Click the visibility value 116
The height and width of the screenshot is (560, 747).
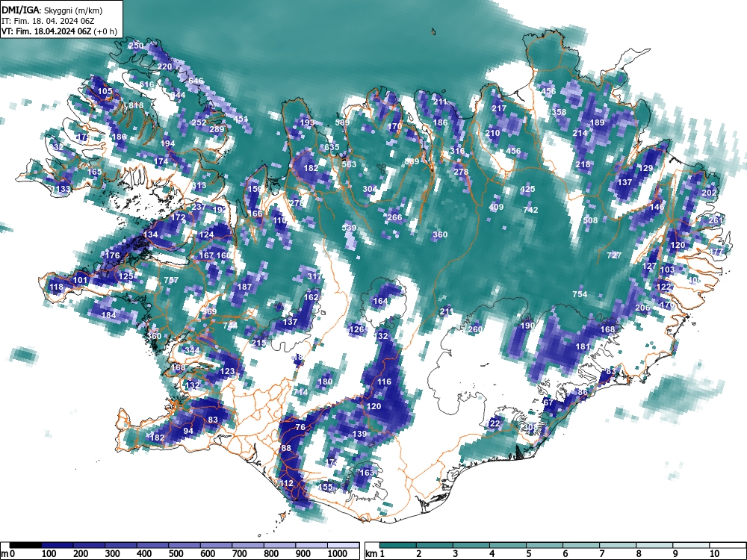tap(384, 382)
